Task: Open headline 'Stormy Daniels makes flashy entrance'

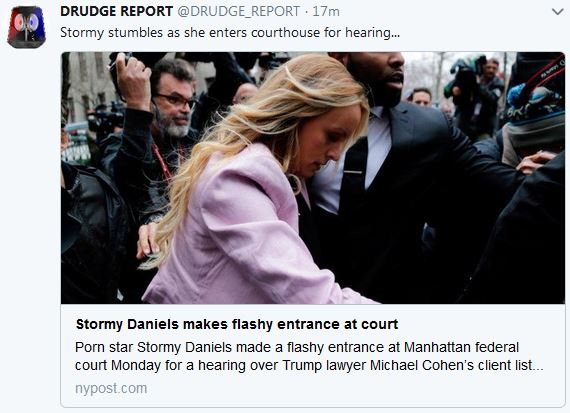Action: pos(237,324)
